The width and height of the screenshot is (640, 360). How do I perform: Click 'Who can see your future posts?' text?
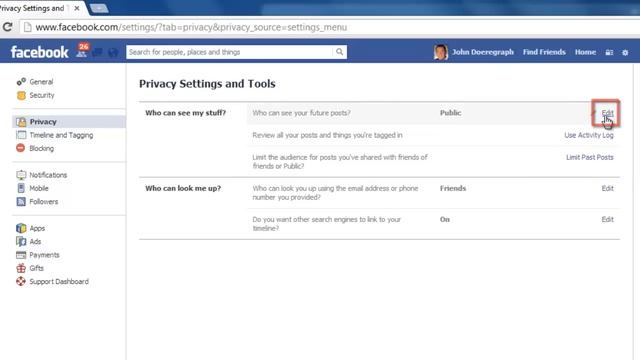pyautogui.click(x=301, y=113)
